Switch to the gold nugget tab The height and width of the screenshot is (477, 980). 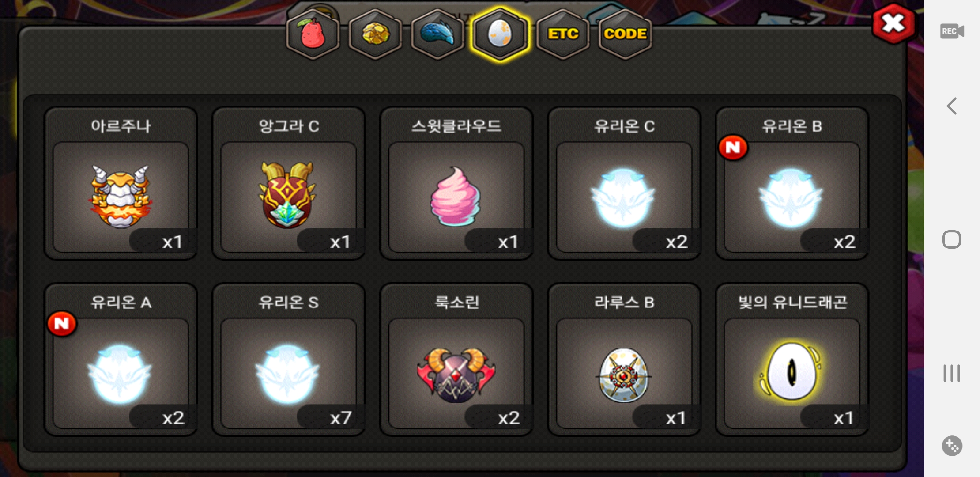coord(375,34)
